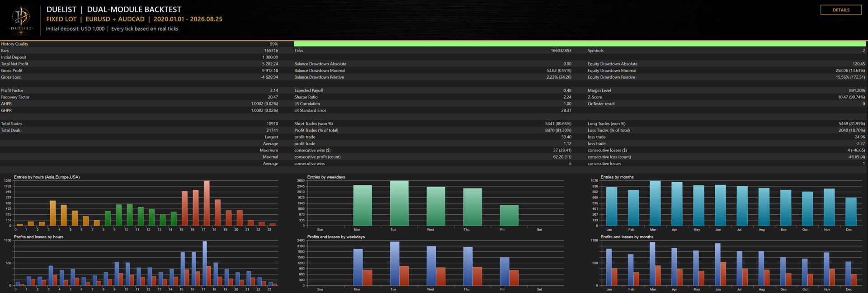
Task: Click Short Trades (won %) value 5441 (80.65%)
Action: pos(558,123)
